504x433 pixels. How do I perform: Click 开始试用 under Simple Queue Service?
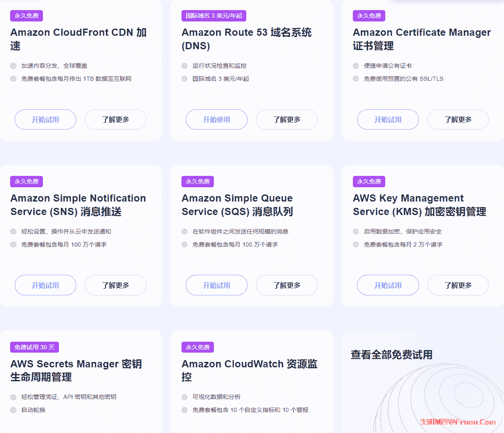point(217,285)
